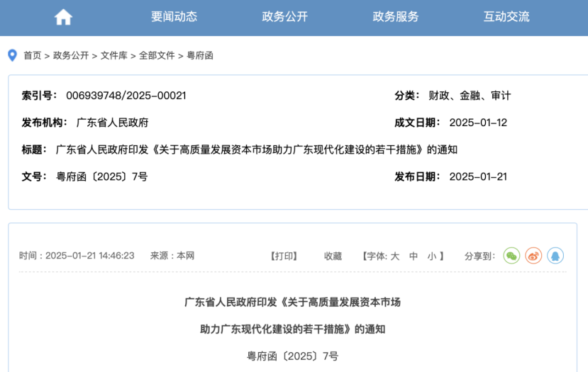Open 文件库 breadcrumb link
This screenshot has height=372, width=588.
(x=114, y=55)
